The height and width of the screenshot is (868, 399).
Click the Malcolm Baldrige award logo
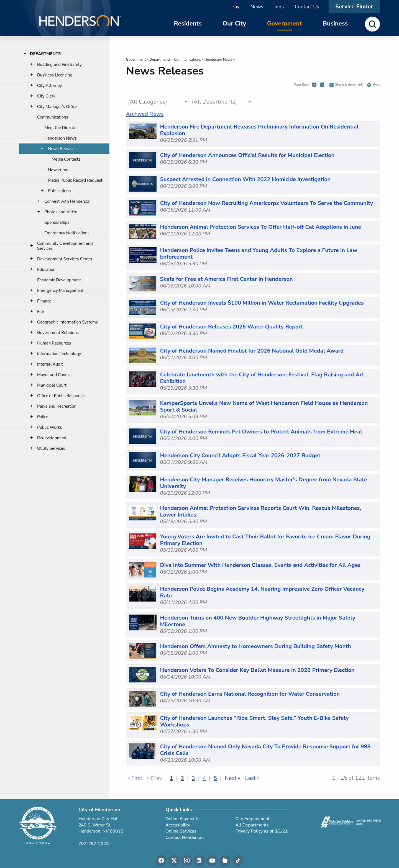coord(351,822)
